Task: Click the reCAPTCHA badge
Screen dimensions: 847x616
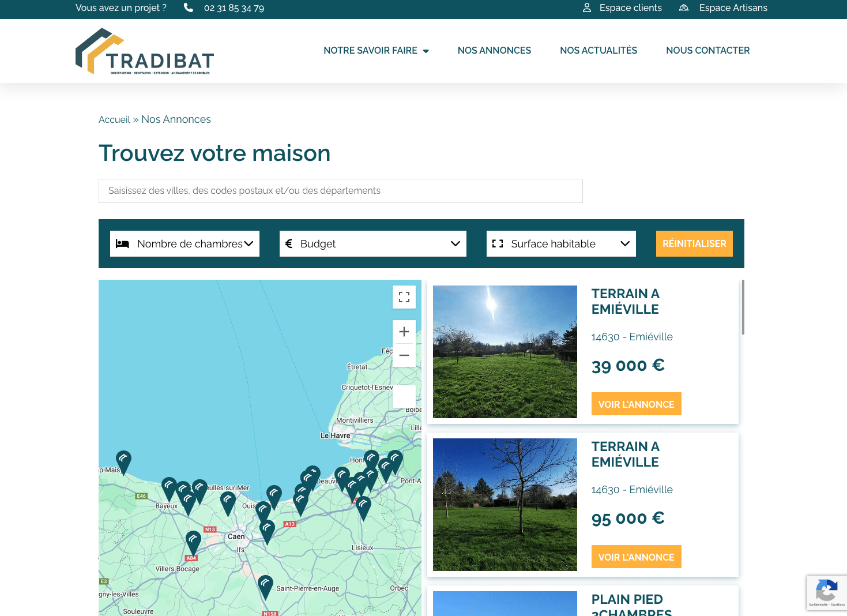Action: pos(827,592)
